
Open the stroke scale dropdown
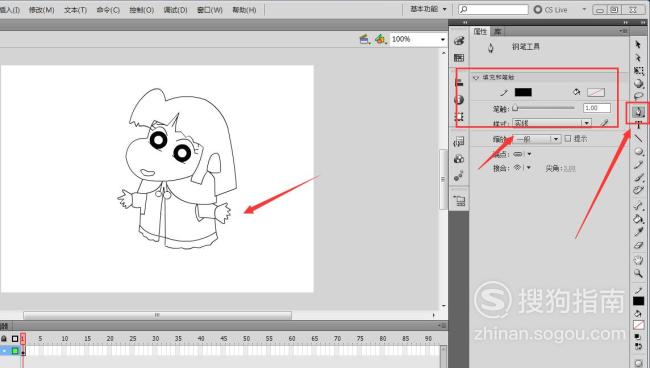tap(537, 139)
